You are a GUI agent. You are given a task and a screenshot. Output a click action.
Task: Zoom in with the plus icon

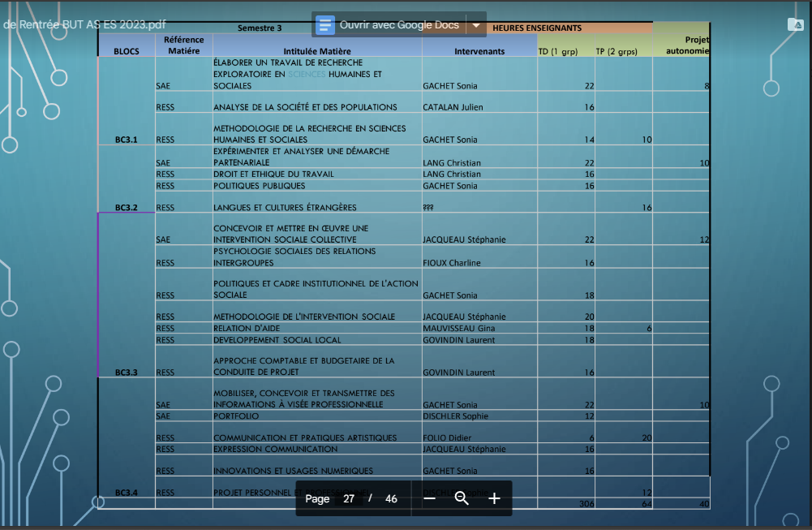(x=494, y=498)
